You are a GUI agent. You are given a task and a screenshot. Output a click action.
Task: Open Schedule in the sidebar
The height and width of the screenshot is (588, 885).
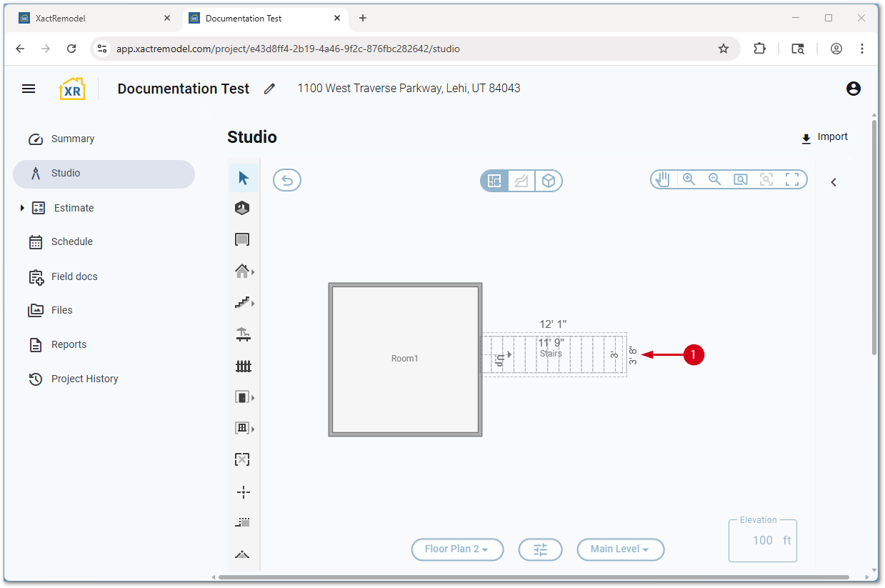71,241
